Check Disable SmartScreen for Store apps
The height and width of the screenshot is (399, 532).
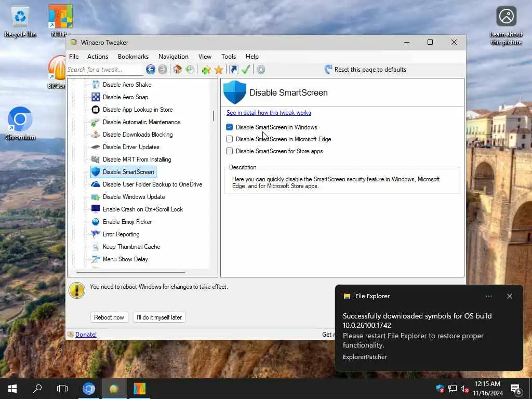(229, 151)
